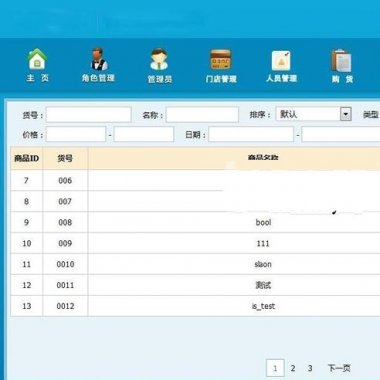The height and width of the screenshot is (380, 380).
Task: Select the cell with 货号 009
Action: [x=65, y=243]
